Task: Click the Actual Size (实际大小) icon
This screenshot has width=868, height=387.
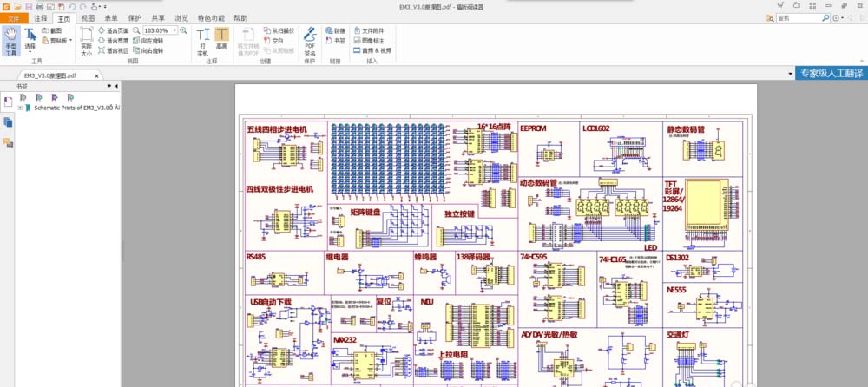Action: point(86,41)
